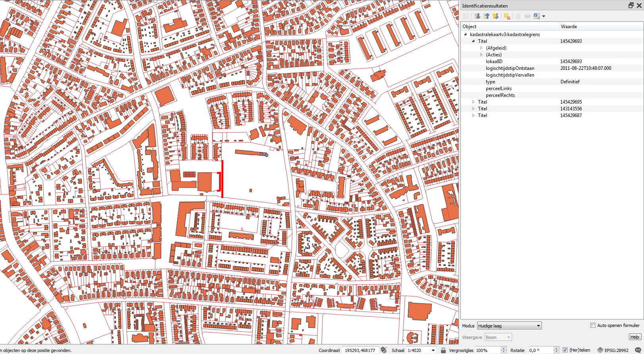644x354 pixels.
Task: Click the lock scale padlock icon
Action: pos(443,350)
